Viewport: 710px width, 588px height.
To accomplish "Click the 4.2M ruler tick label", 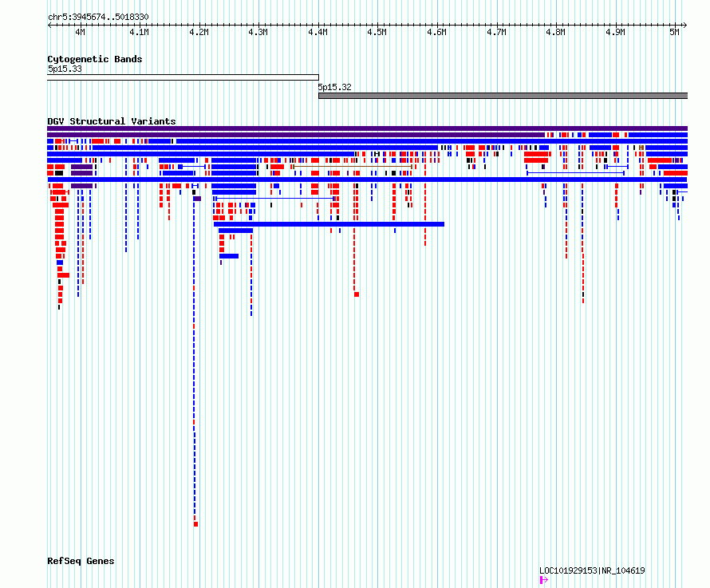I will coord(199,32).
